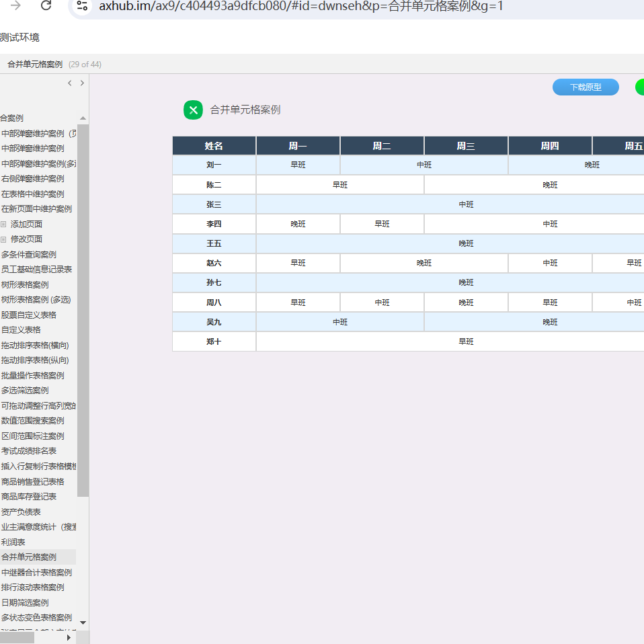Select the merged 中班 cell for 张三
Screen dimensions: 644x644
click(x=466, y=204)
